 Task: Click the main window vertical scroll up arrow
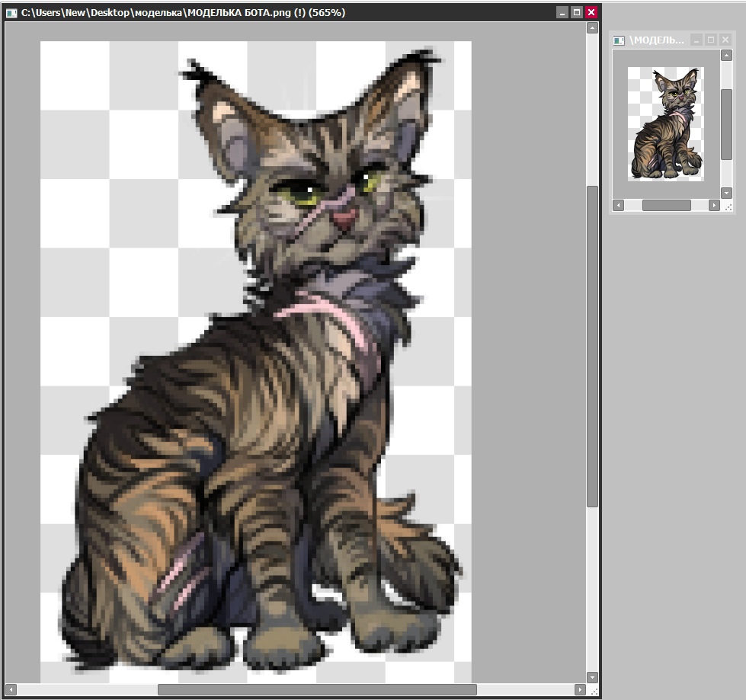click(592, 28)
